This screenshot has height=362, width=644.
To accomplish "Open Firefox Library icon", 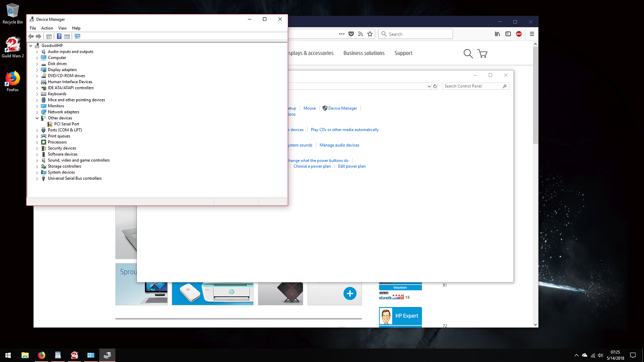I will pos(497,34).
